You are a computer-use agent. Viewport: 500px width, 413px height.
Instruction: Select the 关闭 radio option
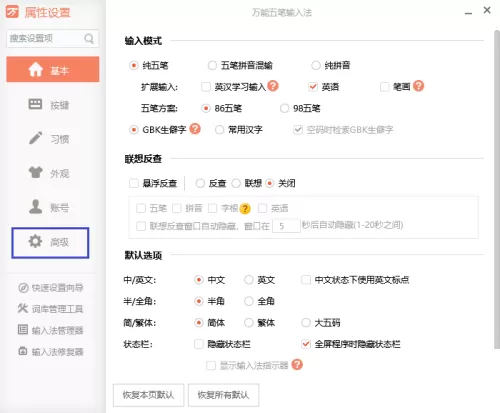click(270, 183)
